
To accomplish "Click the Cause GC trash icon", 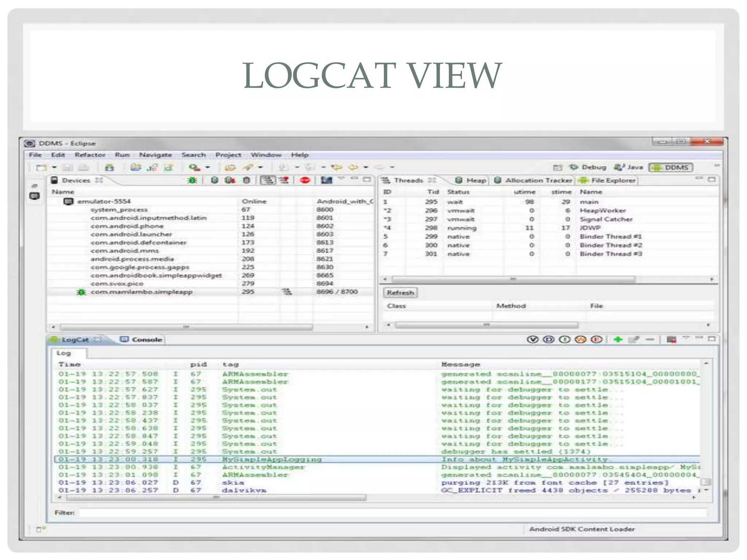I will pyautogui.click(x=247, y=180).
